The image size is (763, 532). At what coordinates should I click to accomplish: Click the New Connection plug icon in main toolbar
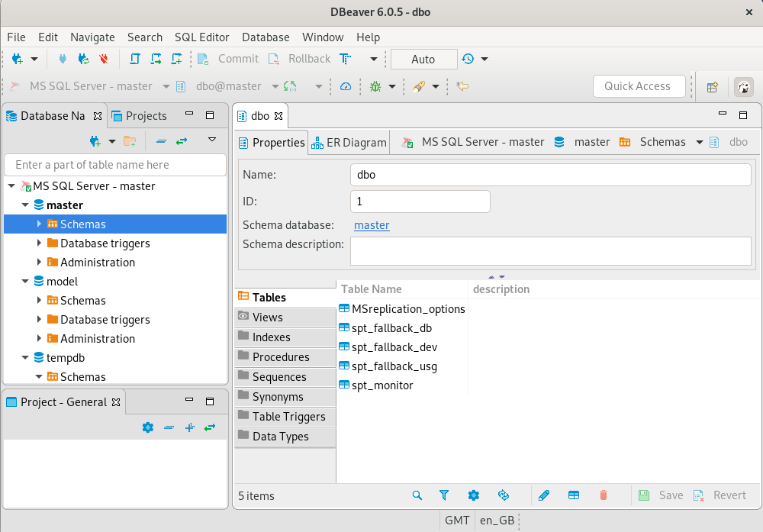[x=17, y=59]
